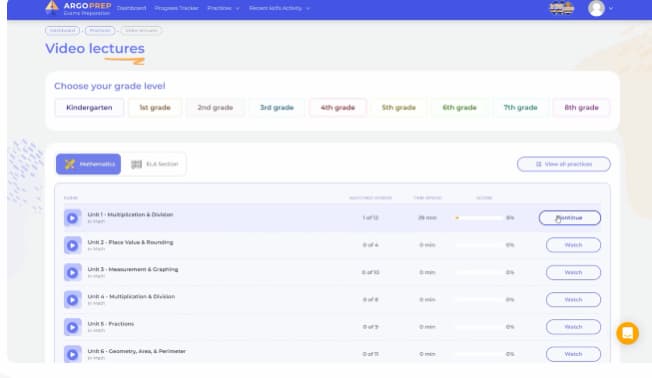Image resolution: width=652 pixels, height=378 pixels.
Task: Play Unit 4 Multiplication & Division icon
Action: [x=72, y=300]
